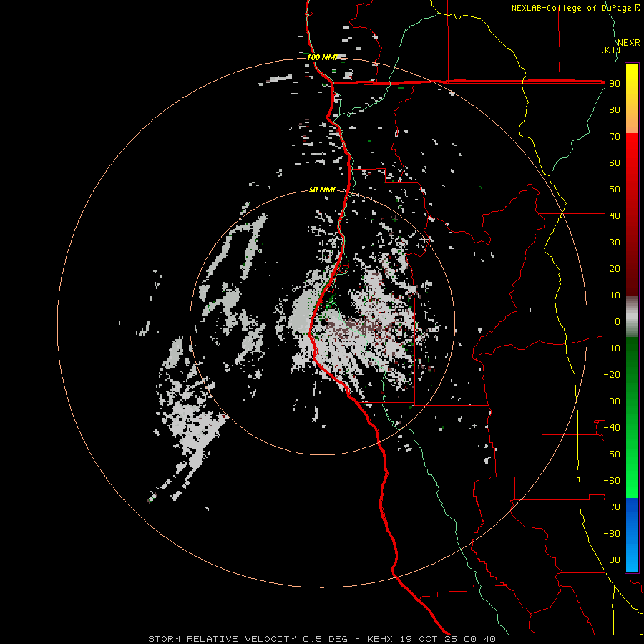Click the 19 OCT 25 date text
644x644 pixels.
pos(428,639)
